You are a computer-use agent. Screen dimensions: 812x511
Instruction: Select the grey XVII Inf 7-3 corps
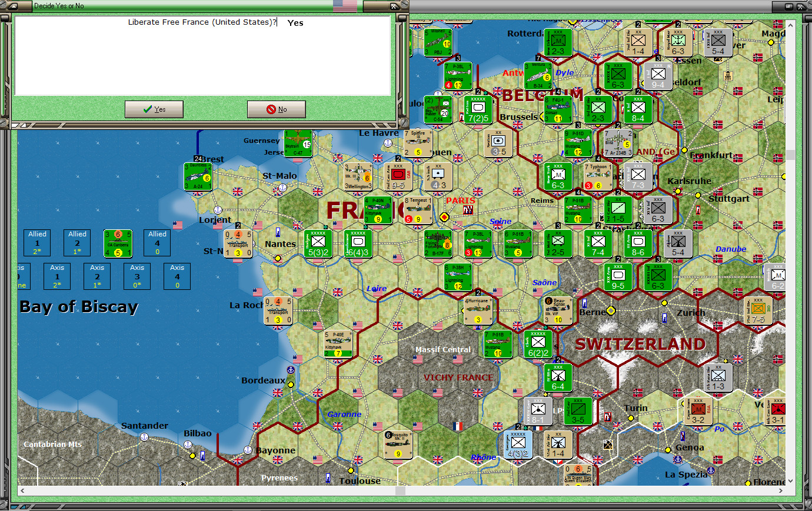pos(638,176)
